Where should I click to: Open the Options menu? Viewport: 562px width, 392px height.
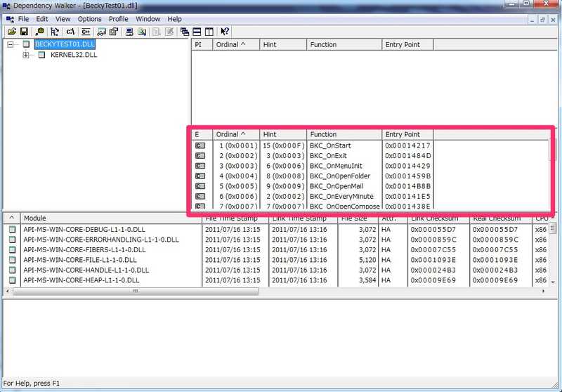pos(90,19)
